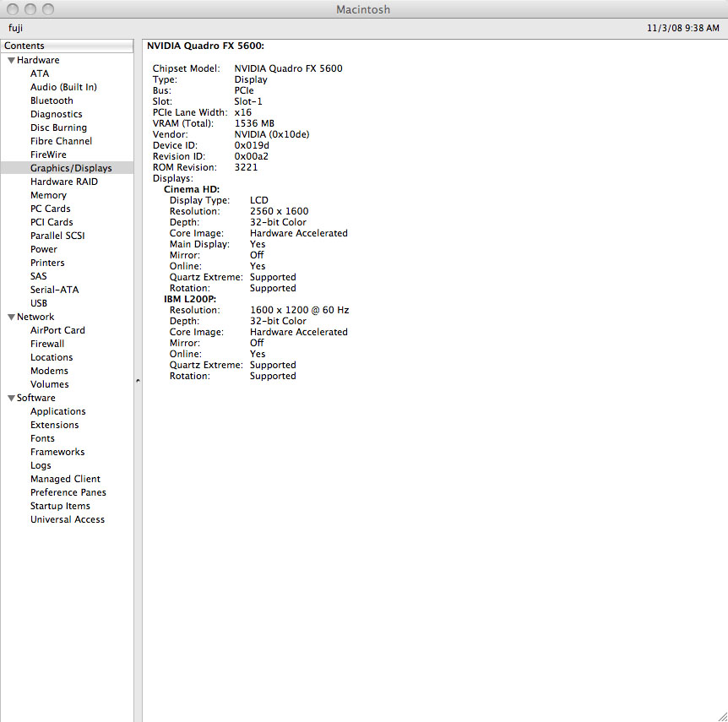Open Printers section
The height and width of the screenshot is (722, 728).
[47, 263]
